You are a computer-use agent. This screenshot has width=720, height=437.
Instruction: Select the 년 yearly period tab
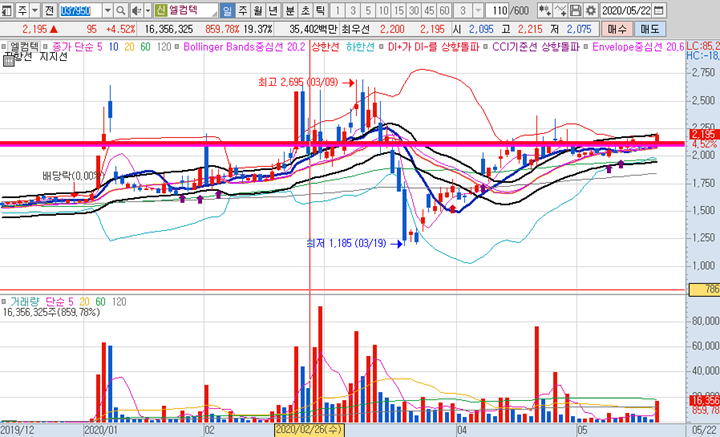pos(273,10)
